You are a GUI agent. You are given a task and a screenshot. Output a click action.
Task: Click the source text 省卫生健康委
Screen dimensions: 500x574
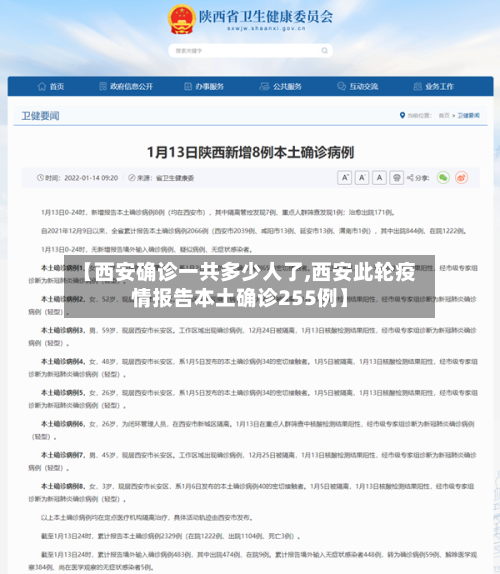[x=175, y=178]
